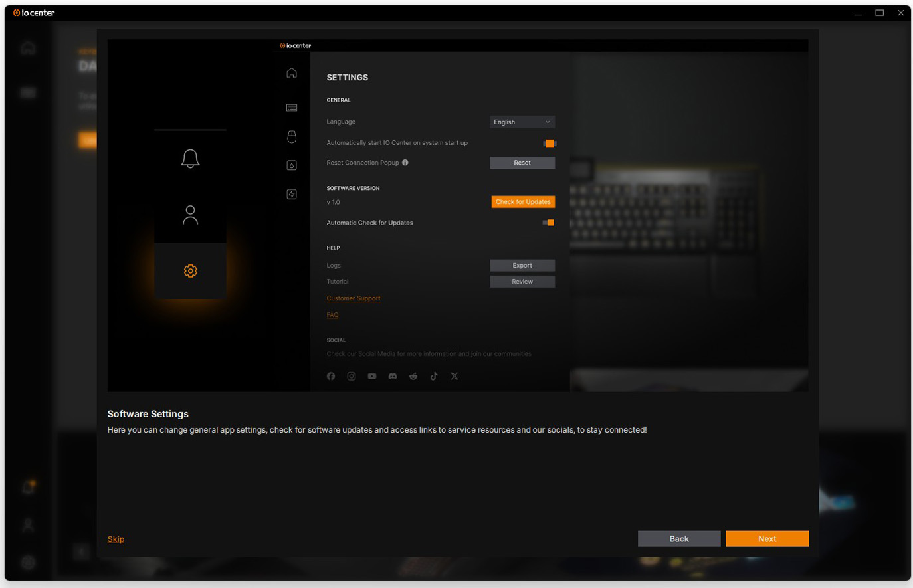
Task: Click the Check for Updates button
Action: tap(522, 202)
